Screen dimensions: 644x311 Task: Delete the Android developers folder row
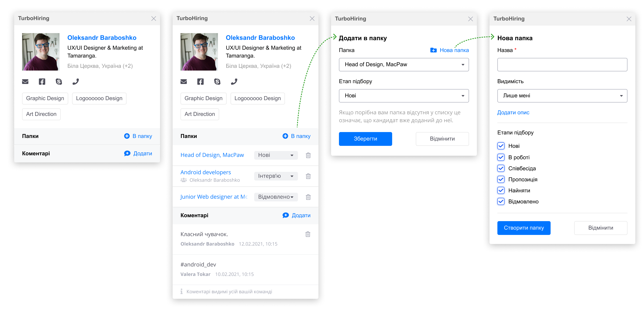tap(308, 176)
